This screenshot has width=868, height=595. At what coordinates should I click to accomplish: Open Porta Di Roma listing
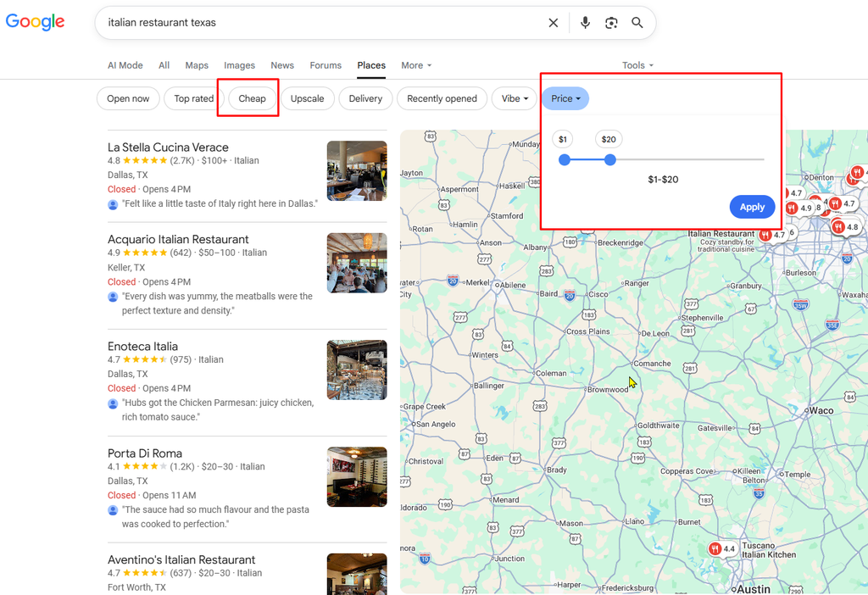(x=144, y=453)
